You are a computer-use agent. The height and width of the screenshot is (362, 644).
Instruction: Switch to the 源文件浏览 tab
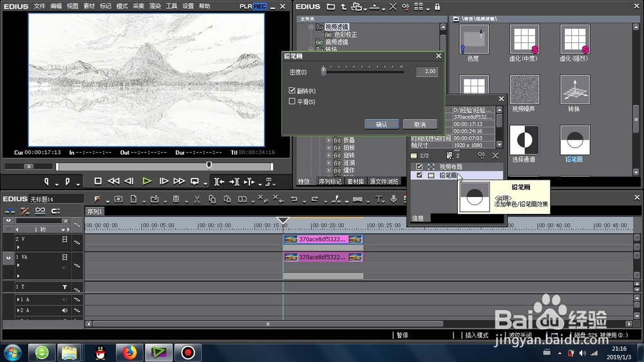pos(384,181)
